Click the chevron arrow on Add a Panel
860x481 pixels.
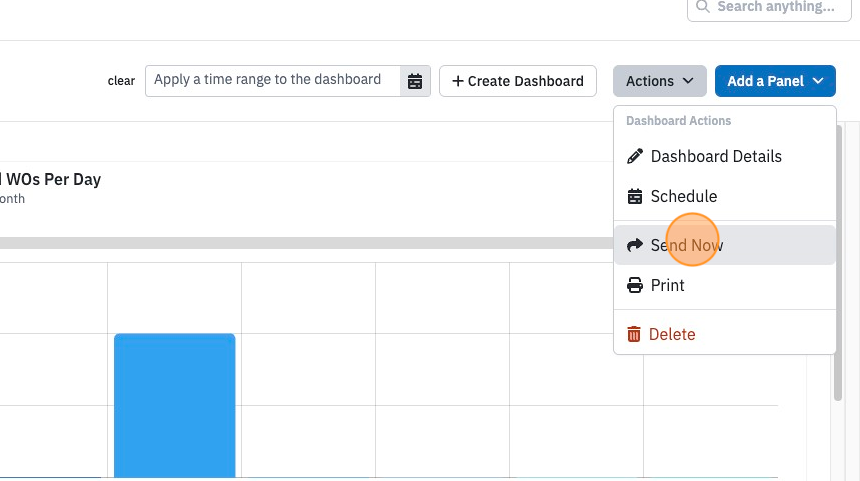click(x=818, y=81)
